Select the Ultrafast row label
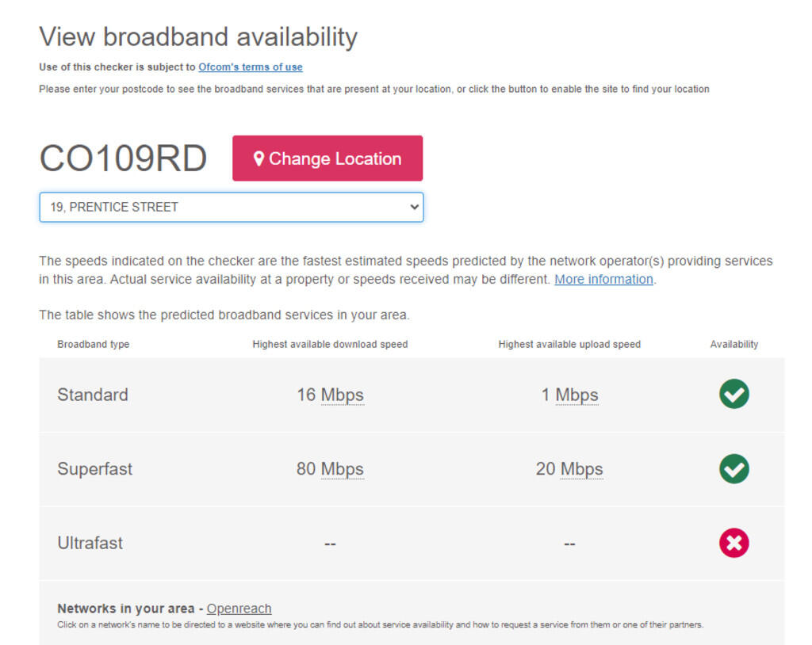Screen dimensions: 812x645 click(x=90, y=544)
